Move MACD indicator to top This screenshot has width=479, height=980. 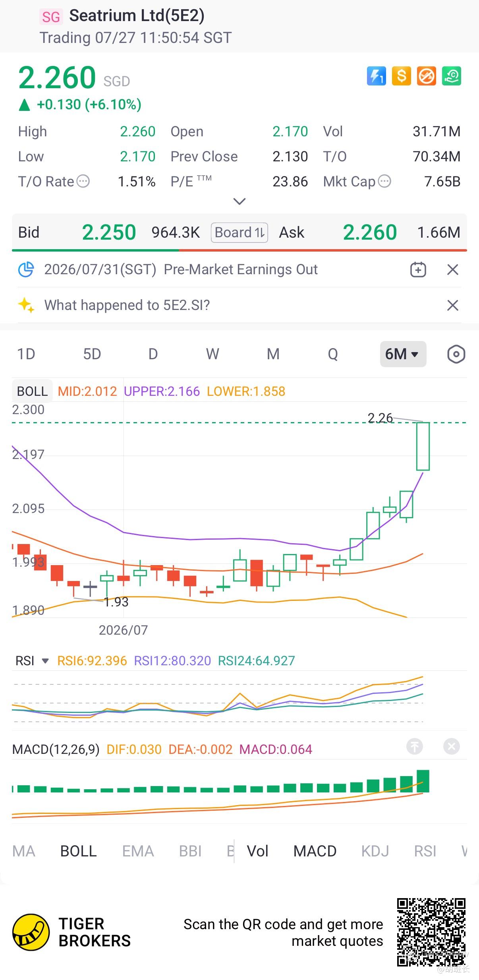[x=415, y=746]
